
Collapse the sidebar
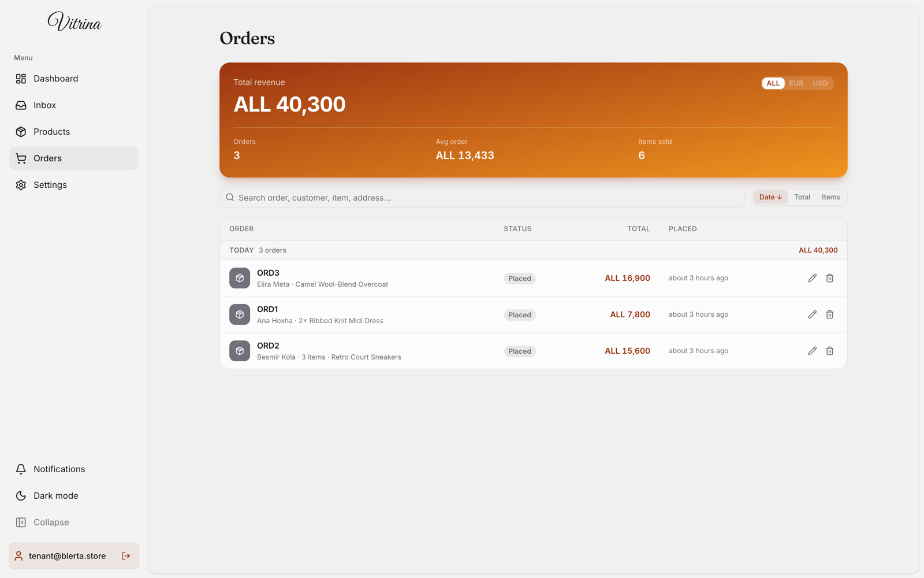pos(74,523)
